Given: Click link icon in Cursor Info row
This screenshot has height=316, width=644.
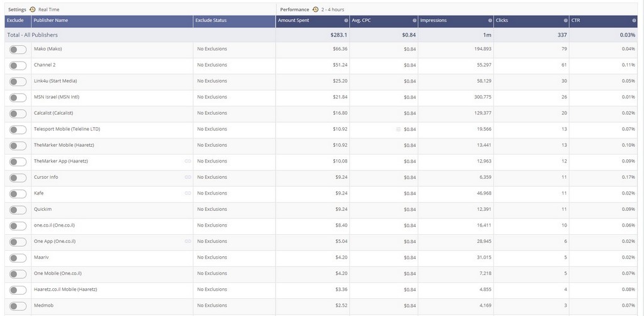Looking at the screenshot, I should pyautogui.click(x=188, y=177).
